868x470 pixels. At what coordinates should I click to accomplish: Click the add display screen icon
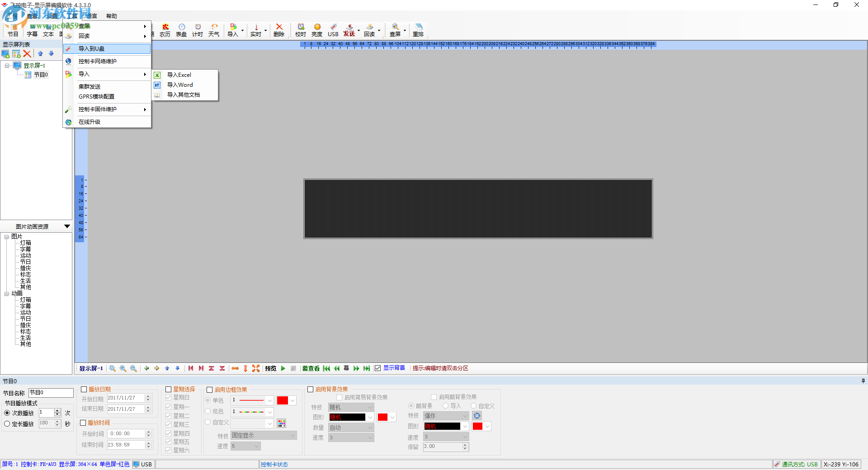(6, 54)
